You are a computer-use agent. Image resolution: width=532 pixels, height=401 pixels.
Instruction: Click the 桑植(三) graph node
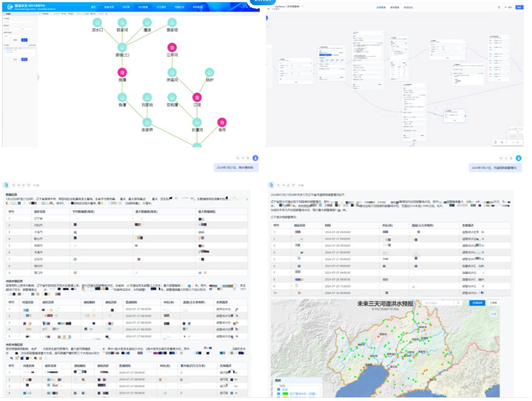pyautogui.click(x=122, y=48)
